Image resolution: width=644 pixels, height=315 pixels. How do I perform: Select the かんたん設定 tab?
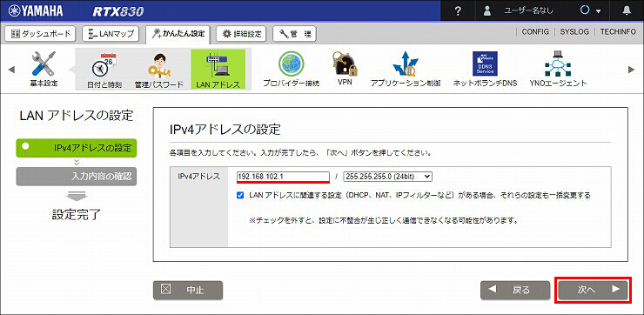(x=178, y=34)
